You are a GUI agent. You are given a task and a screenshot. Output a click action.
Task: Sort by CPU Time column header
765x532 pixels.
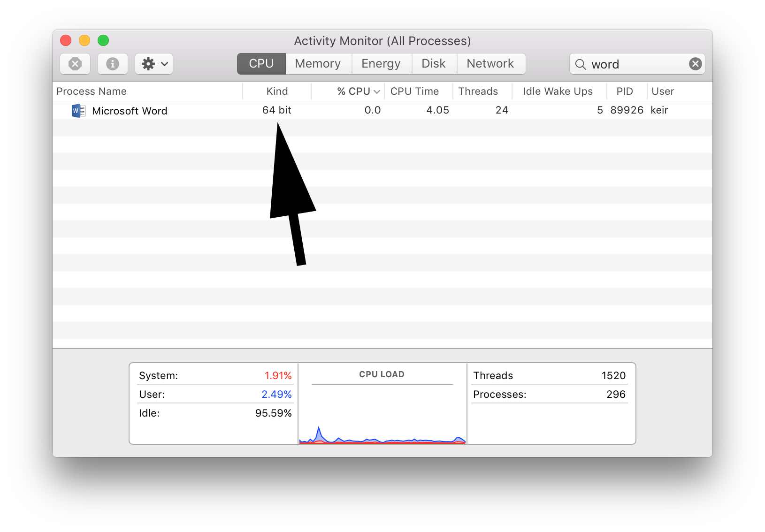coord(414,91)
